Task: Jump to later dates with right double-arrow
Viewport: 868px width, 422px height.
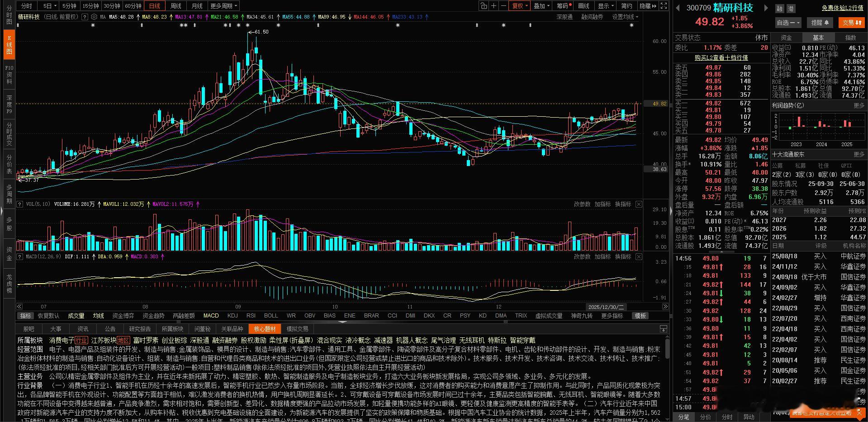Action: tap(665, 307)
